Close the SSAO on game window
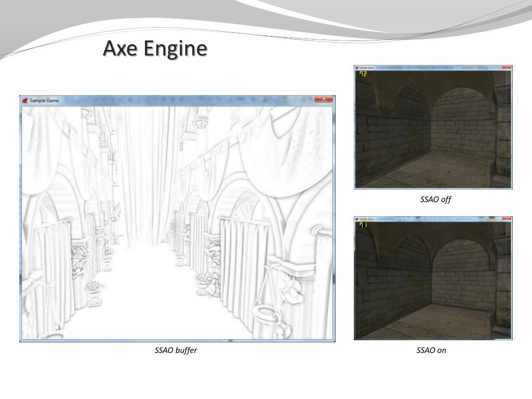Screen dimensions: 532x399 (507, 219)
